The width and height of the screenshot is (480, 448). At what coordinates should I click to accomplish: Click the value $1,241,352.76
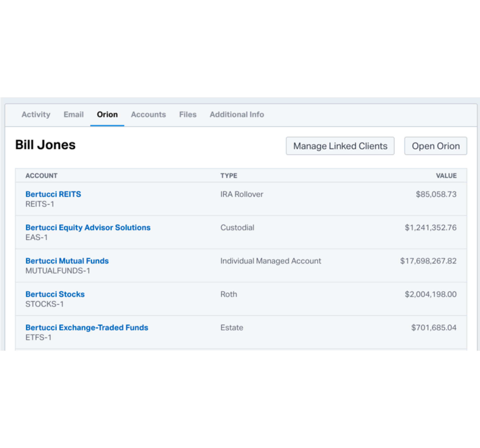(x=430, y=227)
